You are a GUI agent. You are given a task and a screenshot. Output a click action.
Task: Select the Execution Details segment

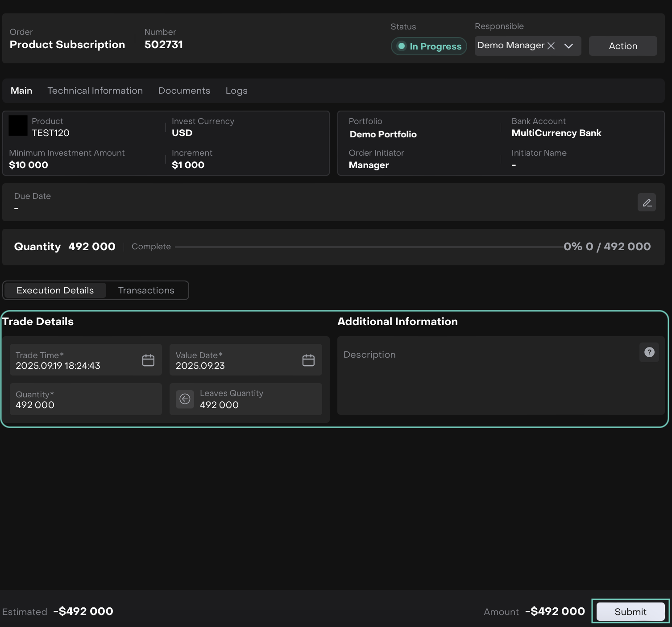point(55,290)
